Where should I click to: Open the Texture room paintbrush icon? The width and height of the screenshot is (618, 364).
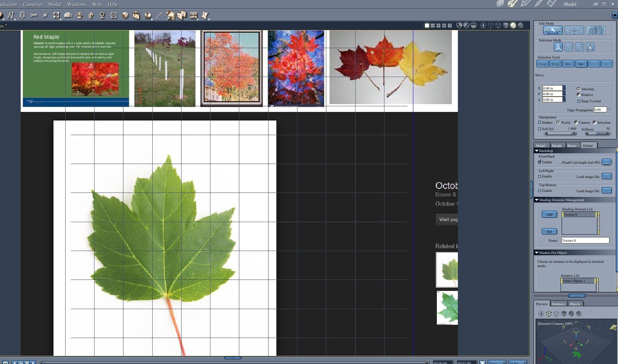tap(538, 4)
